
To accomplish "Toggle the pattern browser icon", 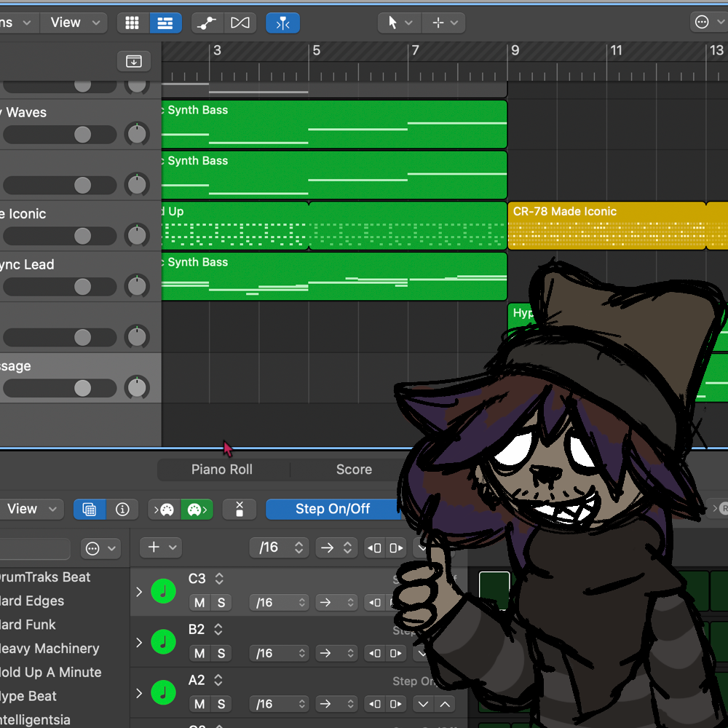I will (x=90, y=510).
